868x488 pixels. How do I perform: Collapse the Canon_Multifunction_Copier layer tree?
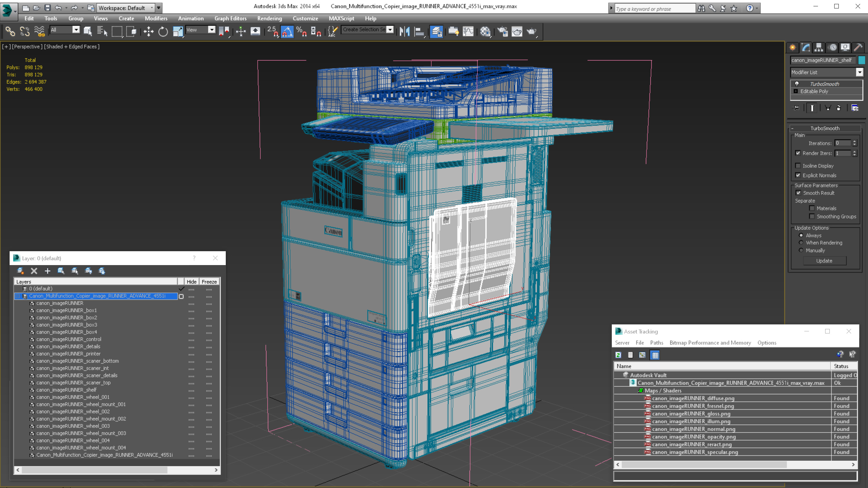(x=17, y=296)
